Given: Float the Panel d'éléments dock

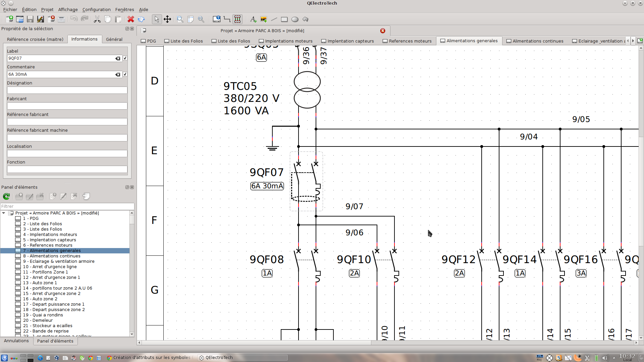Looking at the screenshot, I should click(x=127, y=187).
